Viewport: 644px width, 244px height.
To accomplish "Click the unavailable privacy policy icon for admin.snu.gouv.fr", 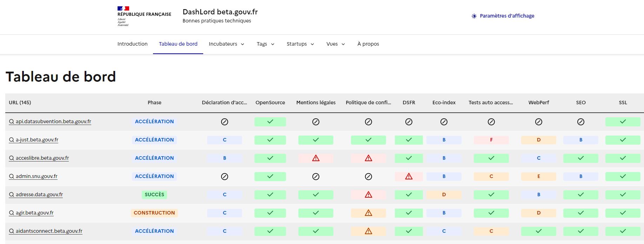I will click(x=369, y=177).
